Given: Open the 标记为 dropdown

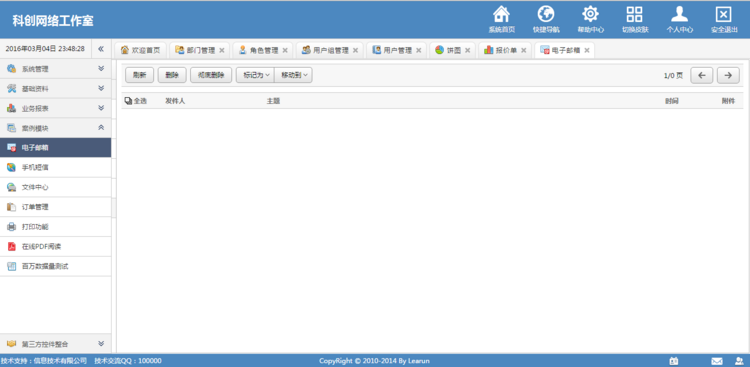Looking at the screenshot, I should pos(255,75).
